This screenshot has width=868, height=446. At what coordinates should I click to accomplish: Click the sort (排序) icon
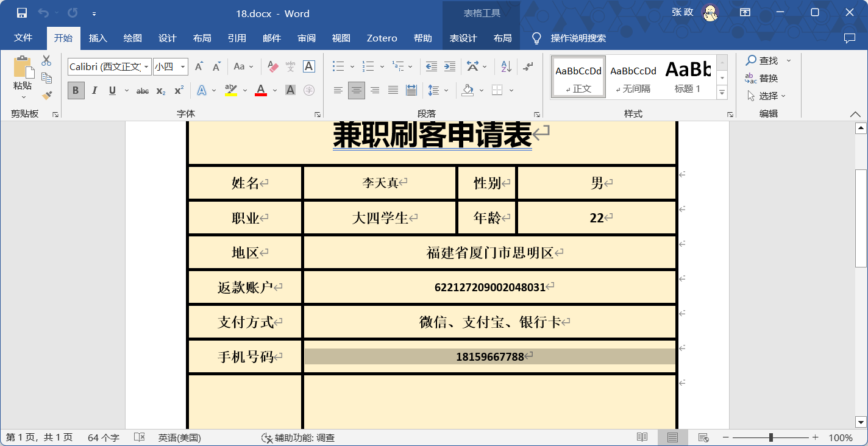pyautogui.click(x=505, y=66)
